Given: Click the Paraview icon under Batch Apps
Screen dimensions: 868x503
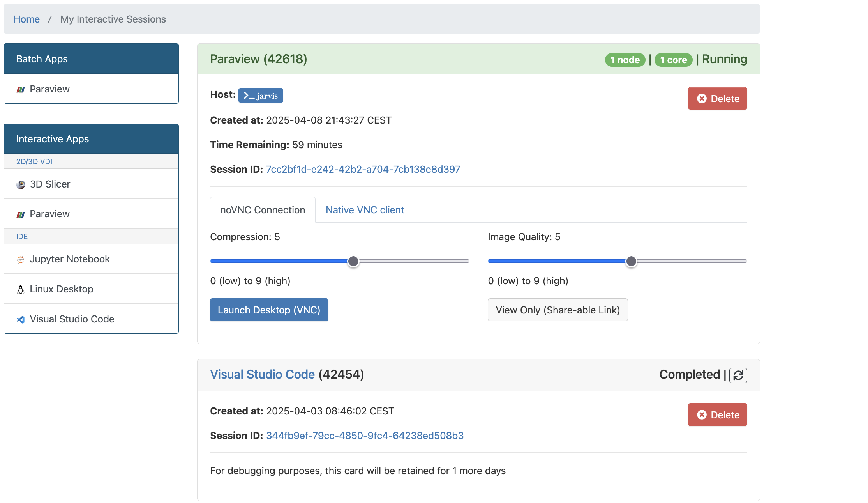Looking at the screenshot, I should tap(21, 89).
